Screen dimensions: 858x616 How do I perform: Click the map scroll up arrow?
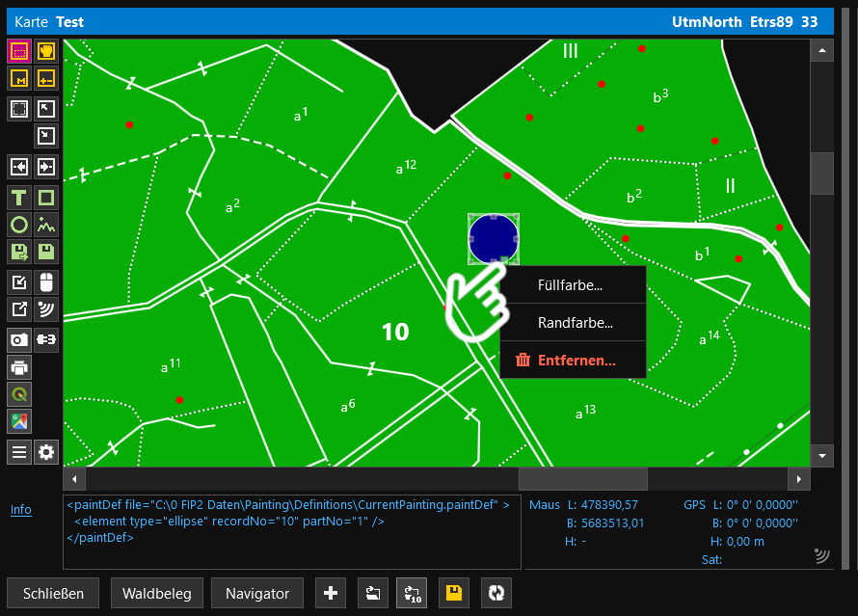point(821,51)
